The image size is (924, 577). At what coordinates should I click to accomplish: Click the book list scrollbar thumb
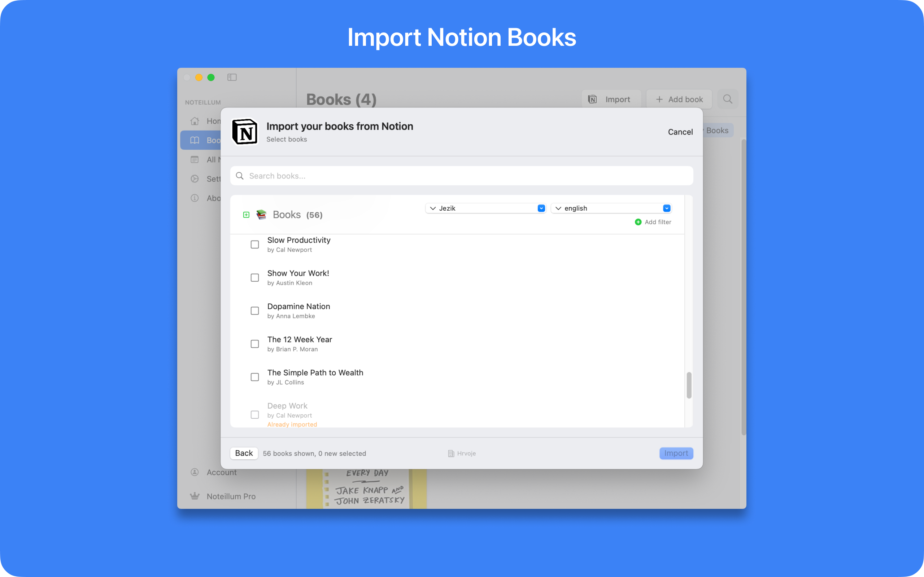point(689,385)
